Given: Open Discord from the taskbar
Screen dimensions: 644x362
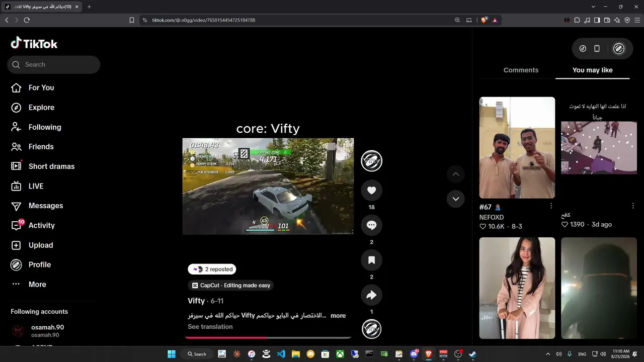Looking at the screenshot, I should click(414, 354).
